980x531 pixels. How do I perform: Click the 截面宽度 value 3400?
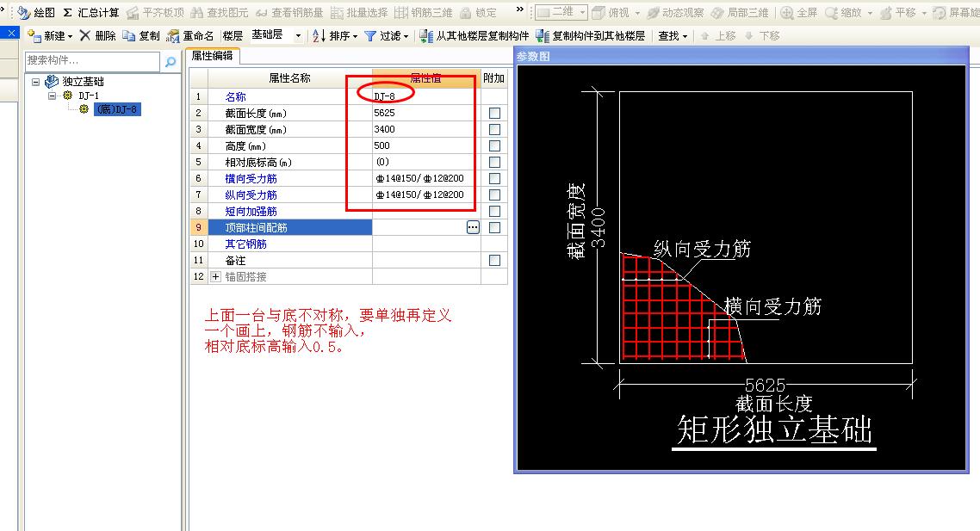(x=384, y=129)
